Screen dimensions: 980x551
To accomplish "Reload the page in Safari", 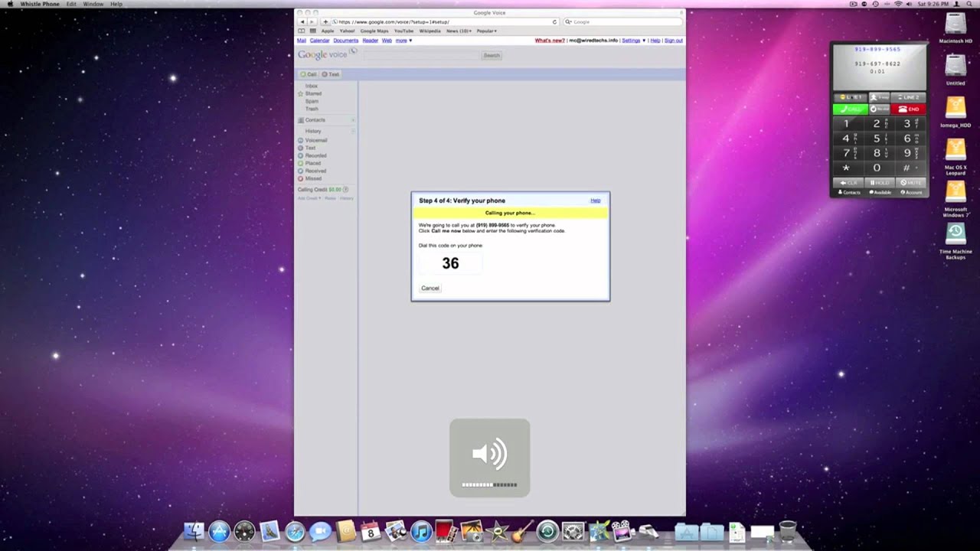I will [x=554, y=21].
